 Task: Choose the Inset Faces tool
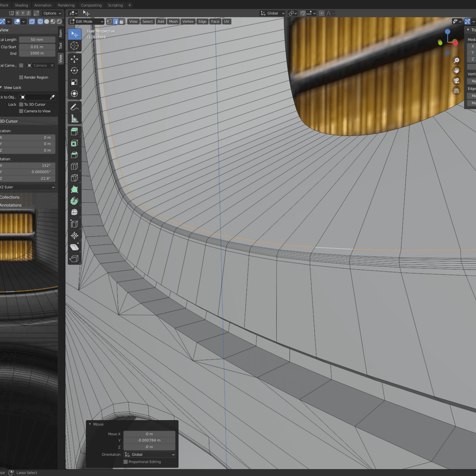[x=74, y=143]
